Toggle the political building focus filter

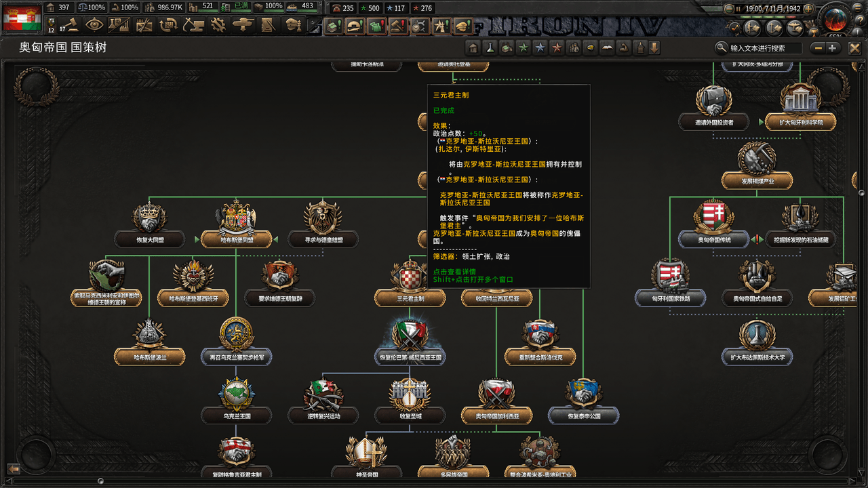click(x=473, y=47)
